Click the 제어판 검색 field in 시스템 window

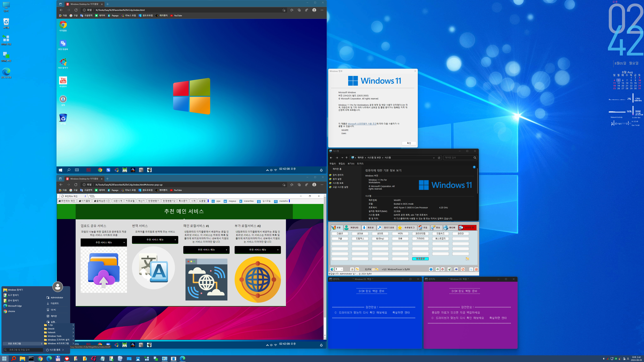click(x=460, y=158)
